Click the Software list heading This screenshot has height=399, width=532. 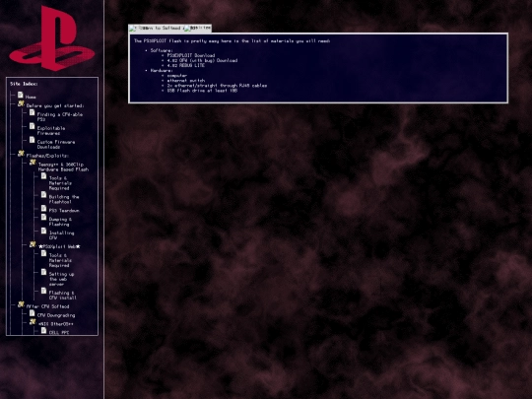pyautogui.click(x=162, y=50)
